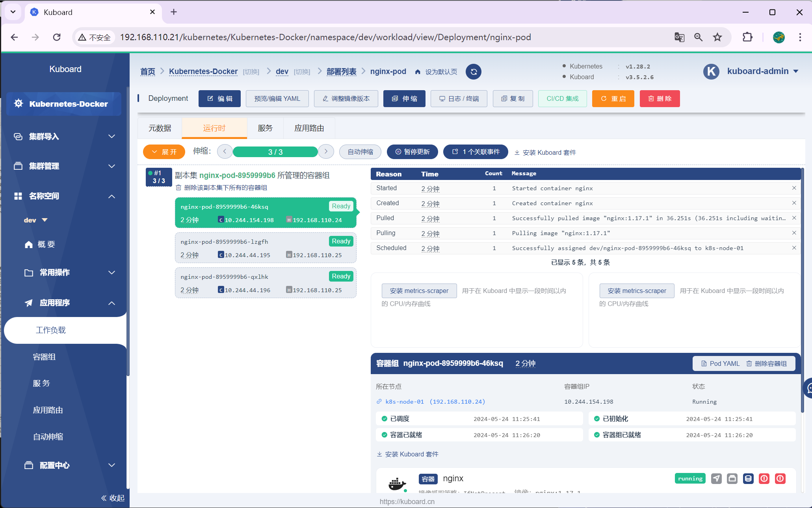Viewport: 812px width, 508px height.
Task: Collapse the sidebar with 收起
Action: pos(113,498)
